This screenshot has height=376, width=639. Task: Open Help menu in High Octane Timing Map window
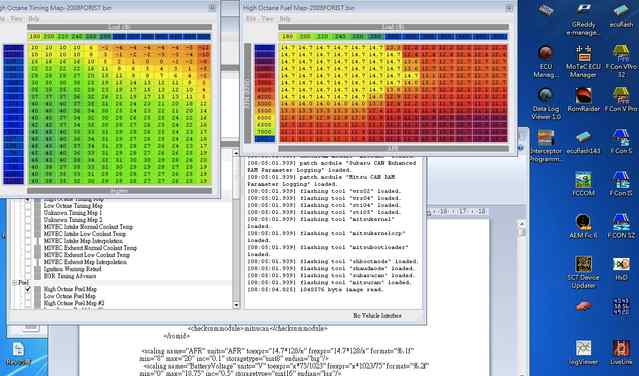click(34, 19)
